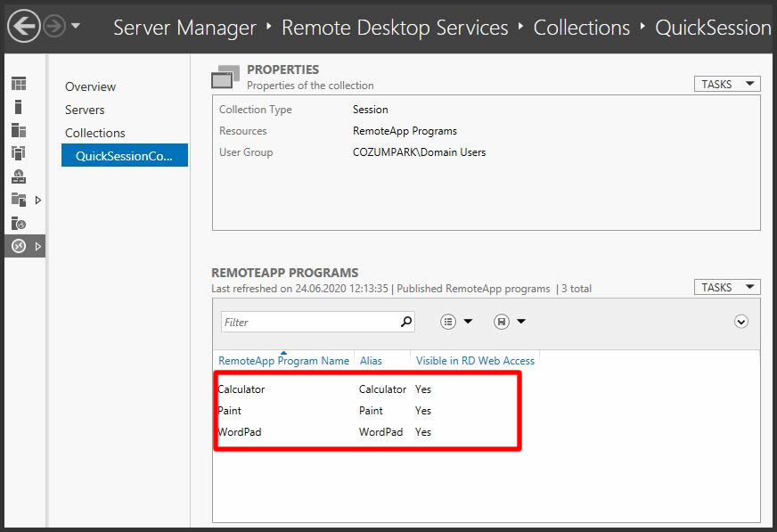This screenshot has height=532, width=777.
Task: Click the COZUMPARK\Domain Users value
Action: [419, 152]
